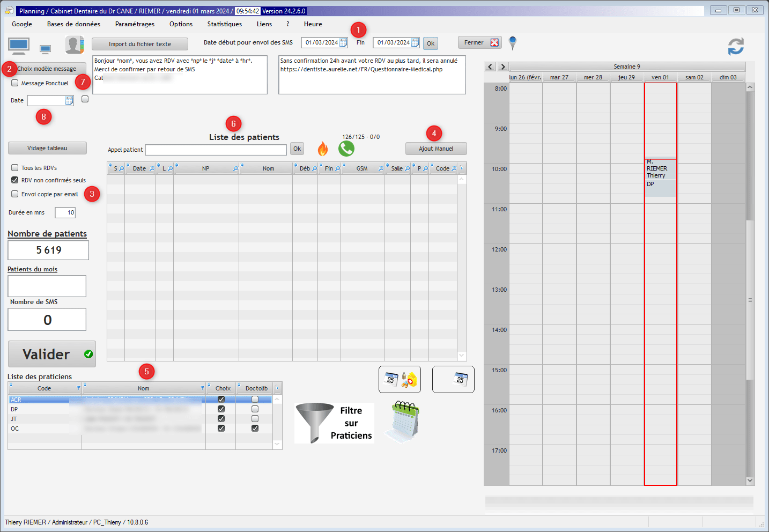Click the blue map pin icon

click(513, 43)
